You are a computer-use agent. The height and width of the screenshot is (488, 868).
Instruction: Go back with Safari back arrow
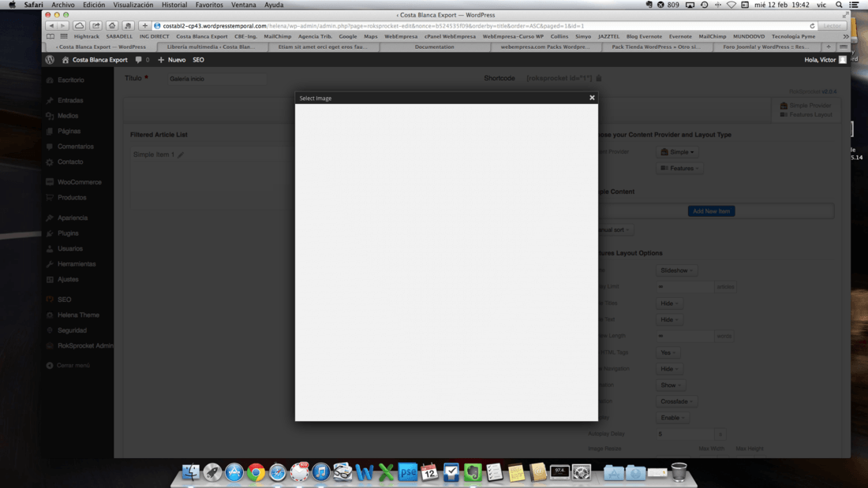[51, 25]
